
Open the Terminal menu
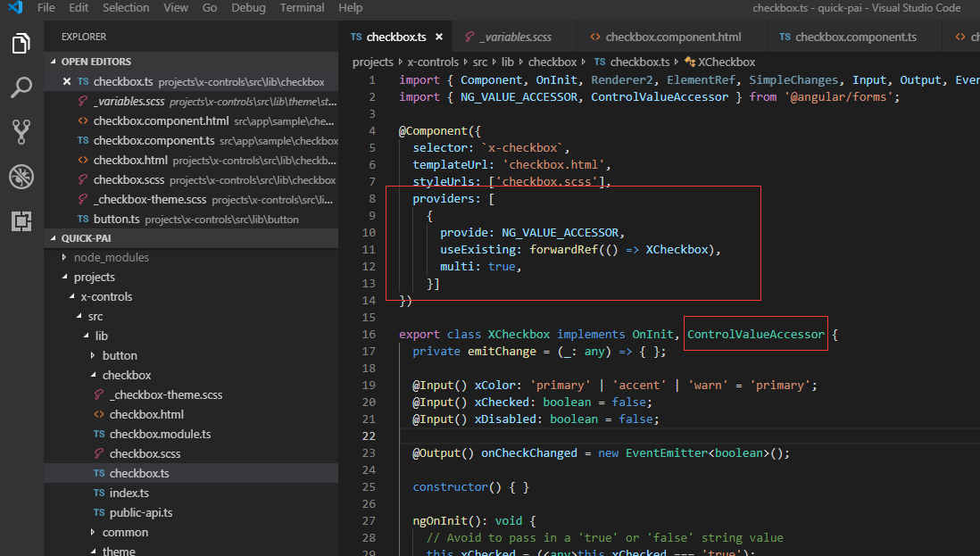coord(302,8)
